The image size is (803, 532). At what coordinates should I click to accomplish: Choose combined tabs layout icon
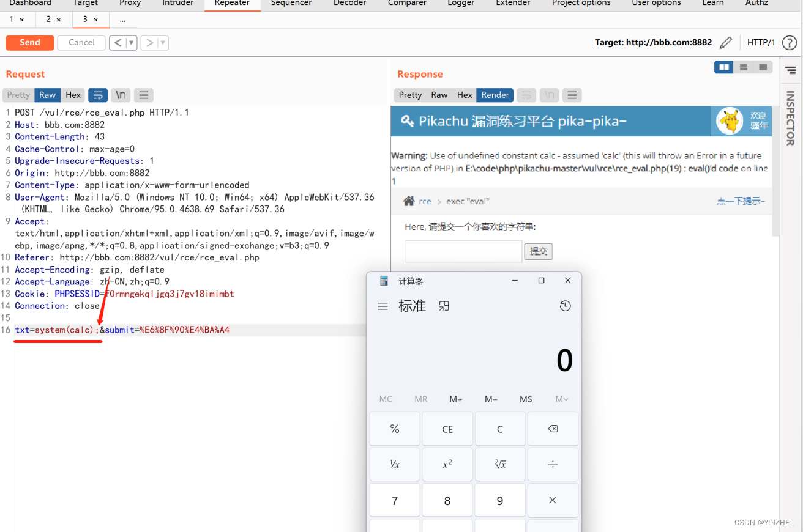pos(763,67)
